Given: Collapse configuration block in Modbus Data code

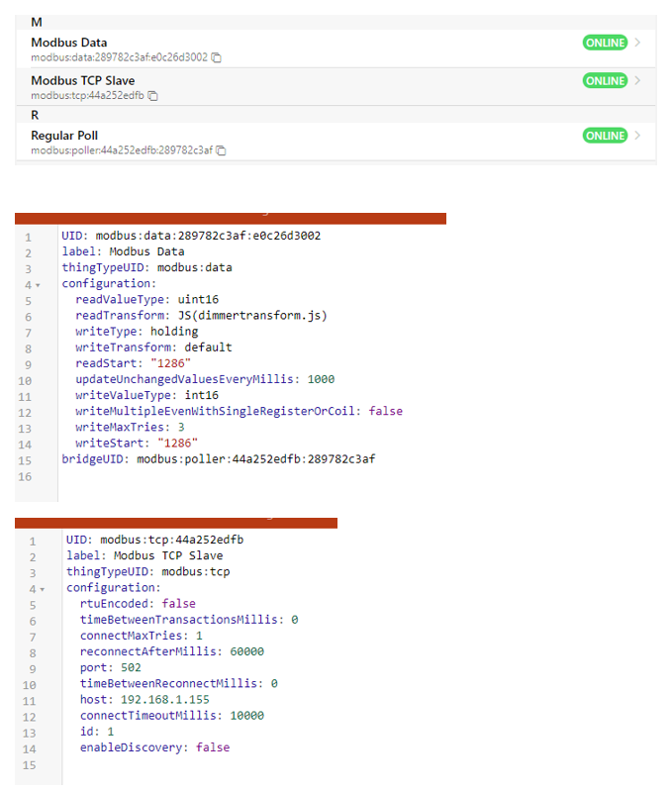Looking at the screenshot, I should click(38, 285).
